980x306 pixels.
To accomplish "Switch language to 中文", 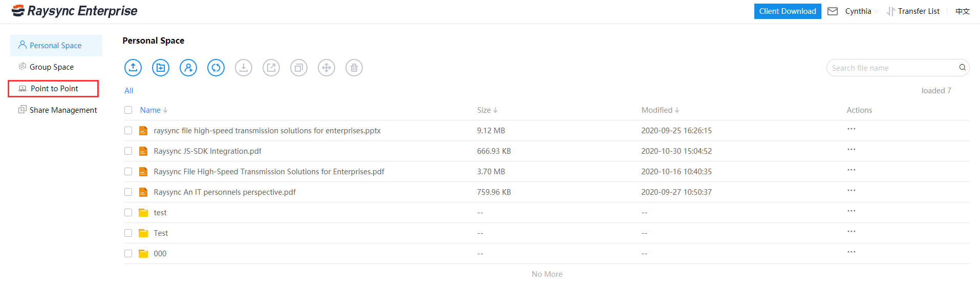I will coord(963,11).
